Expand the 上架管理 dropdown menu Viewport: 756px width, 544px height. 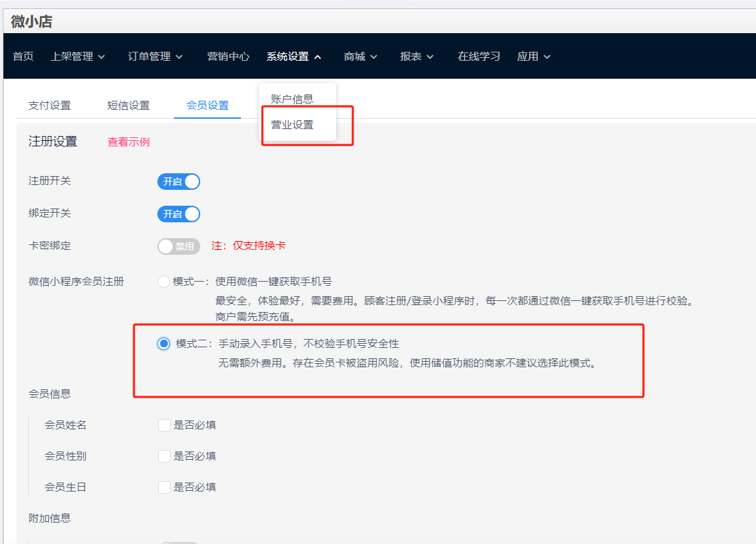[x=77, y=57]
